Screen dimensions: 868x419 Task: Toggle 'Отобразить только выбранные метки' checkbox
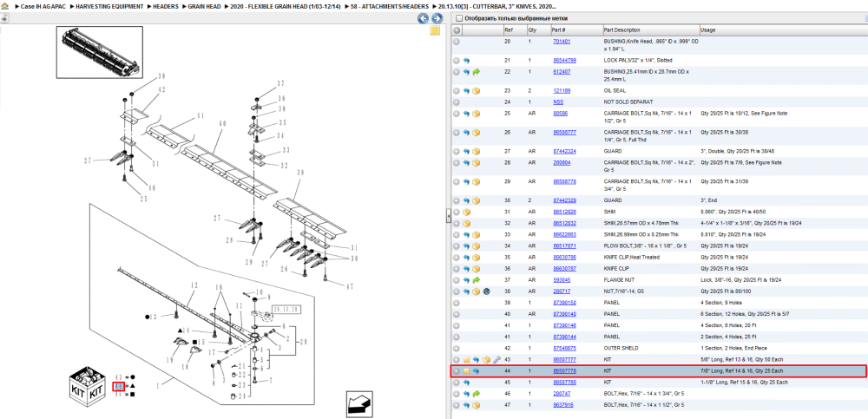click(x=458, y=17)
